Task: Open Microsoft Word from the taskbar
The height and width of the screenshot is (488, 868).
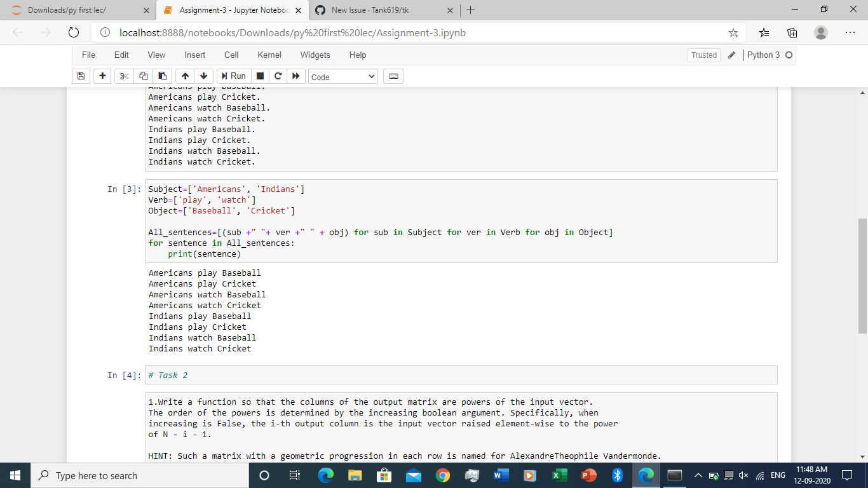Action: click(x=501, y=475)
